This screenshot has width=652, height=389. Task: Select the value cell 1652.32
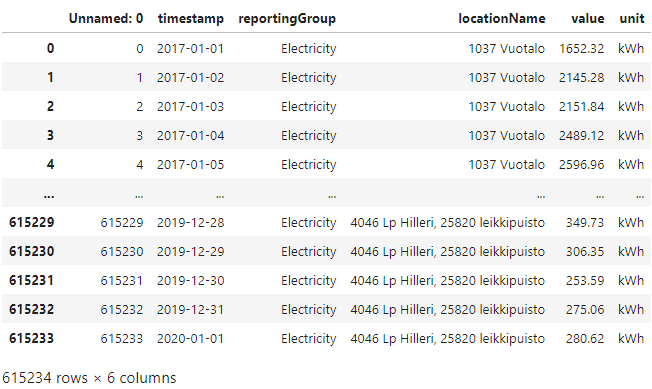click(x=581, y=49)
